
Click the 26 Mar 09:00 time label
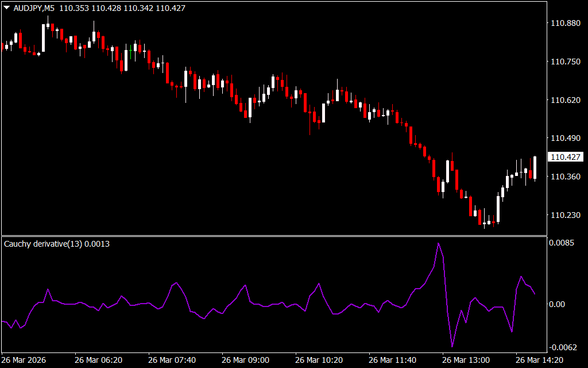(246, 360)
